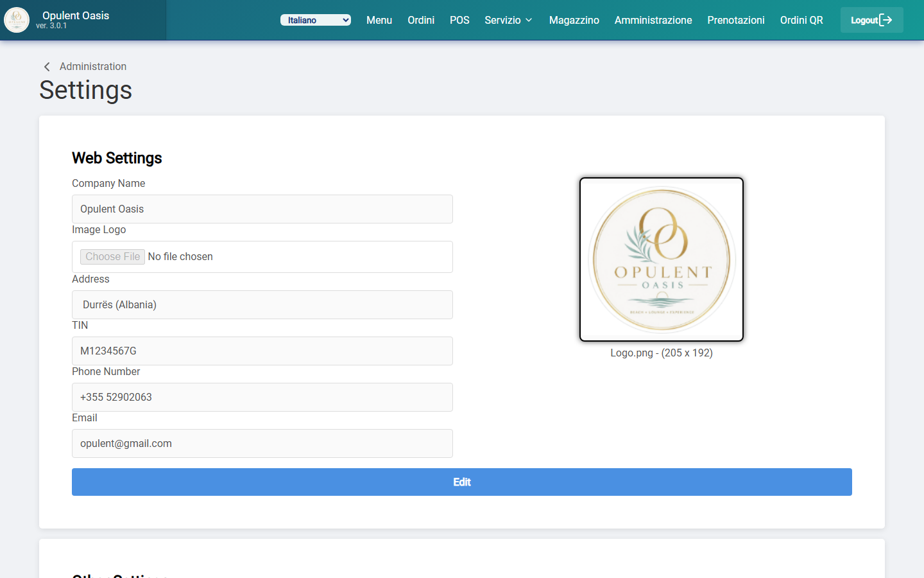Click into the Address field
Screen dimensions: 924x578
pyautogui.click(x=262, y=304)
